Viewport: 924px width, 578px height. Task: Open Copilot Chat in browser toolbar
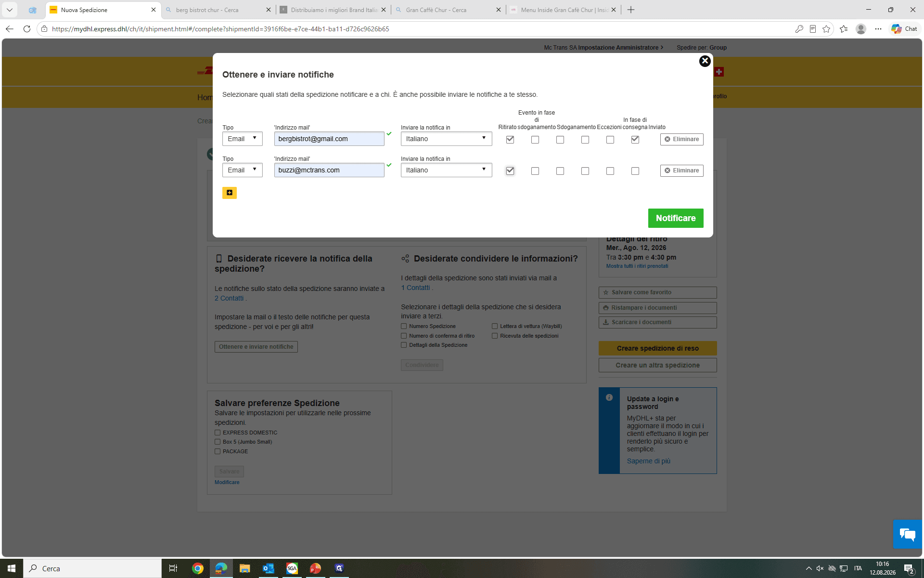click(x=904, y=29)
